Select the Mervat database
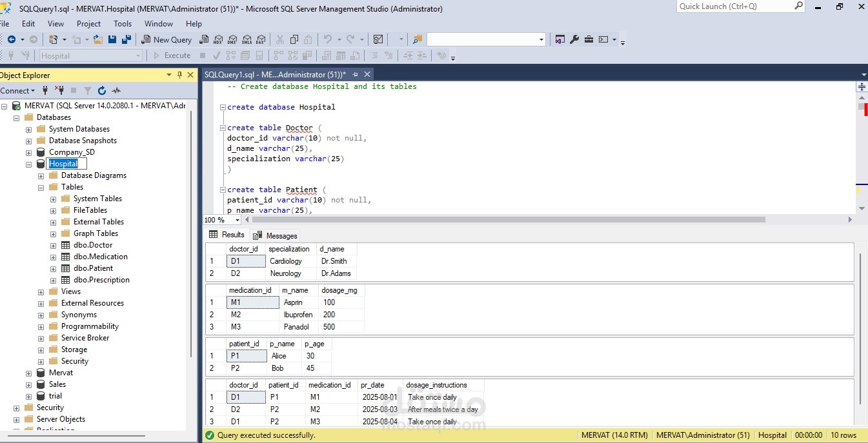Viewport: 868px width, 443px height. (61, 373)
